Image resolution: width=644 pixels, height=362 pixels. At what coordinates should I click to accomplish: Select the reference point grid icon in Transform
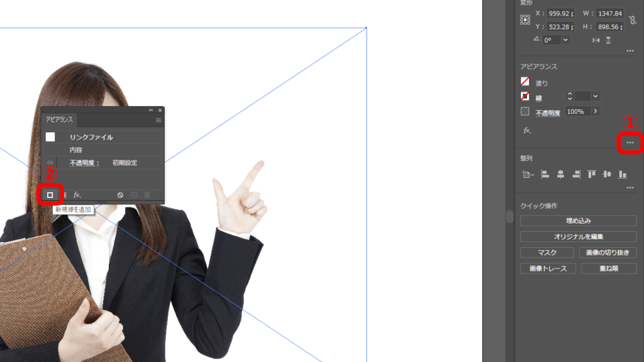pyautogui.click(x=525, y=20)
